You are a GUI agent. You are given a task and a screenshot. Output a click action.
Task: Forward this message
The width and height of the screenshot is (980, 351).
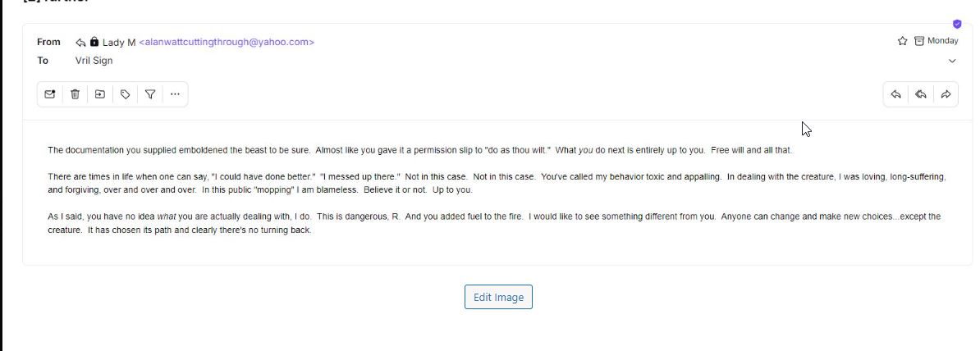(946, 94)
